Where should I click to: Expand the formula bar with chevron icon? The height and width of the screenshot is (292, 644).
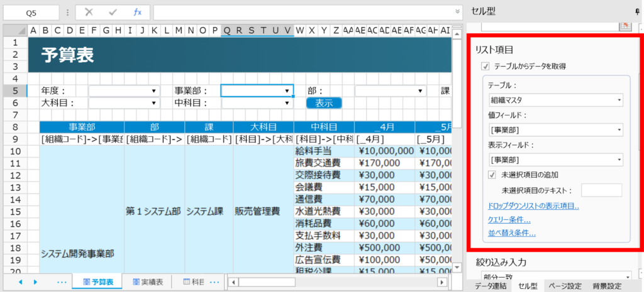(458, 12)
